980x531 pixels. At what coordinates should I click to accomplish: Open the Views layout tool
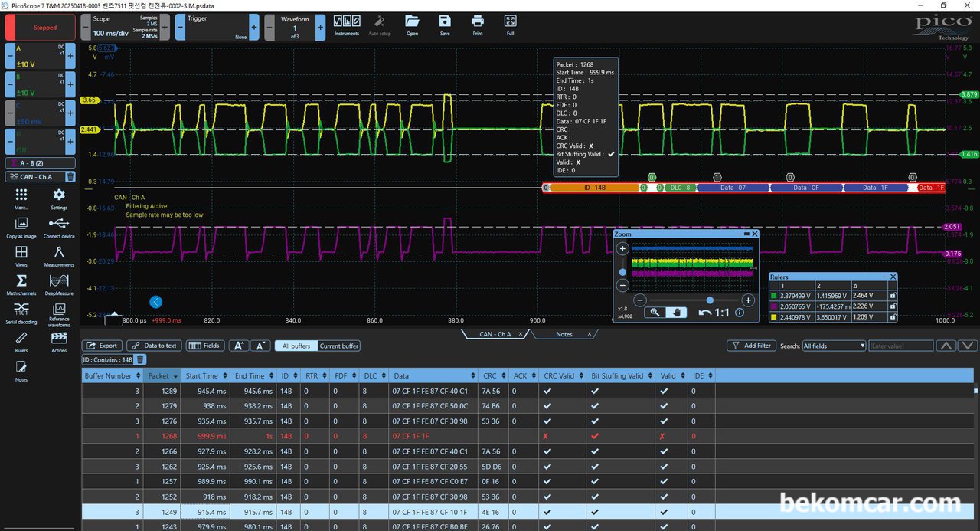click(x=21, y=256)
